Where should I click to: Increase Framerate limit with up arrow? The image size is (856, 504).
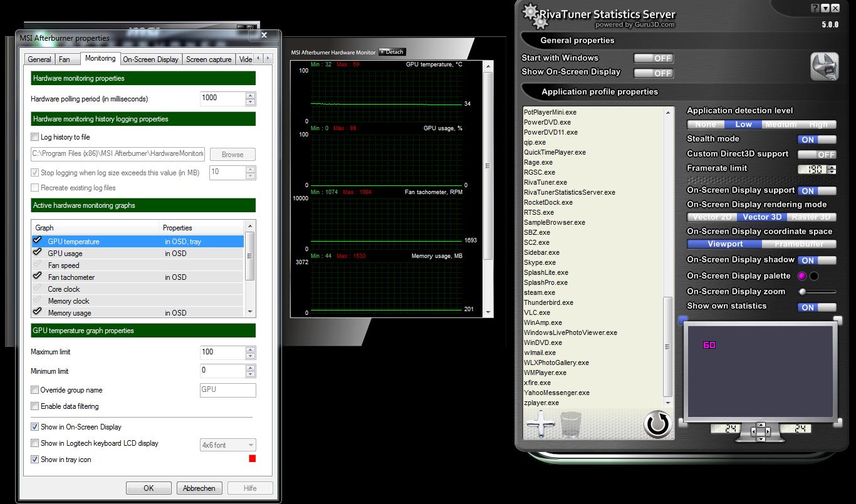(832, 167)
